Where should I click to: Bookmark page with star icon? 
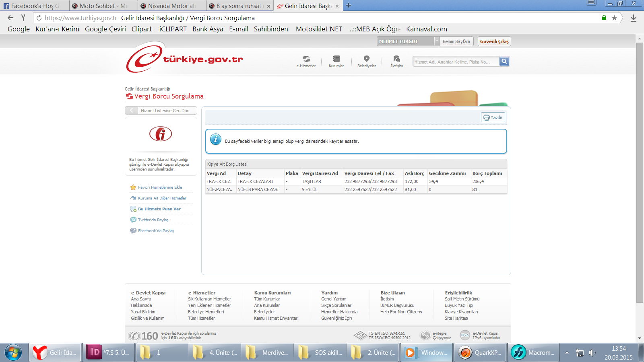click(614, 18)
